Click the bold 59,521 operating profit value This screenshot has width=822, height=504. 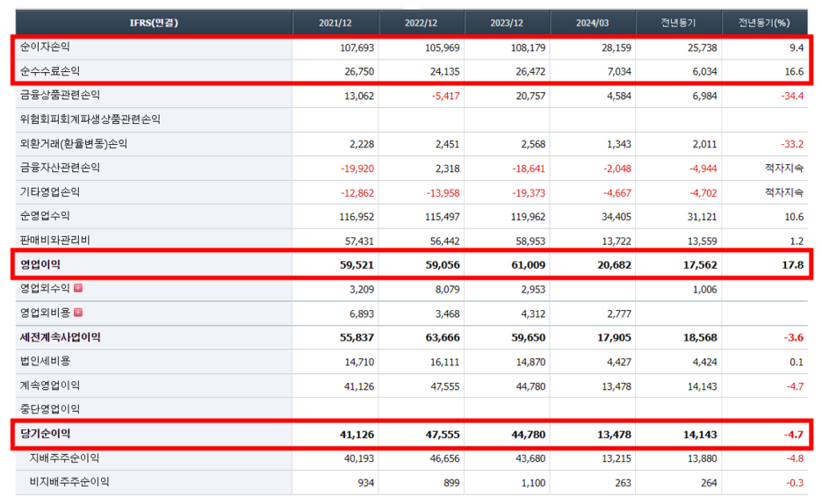point(357,265)
